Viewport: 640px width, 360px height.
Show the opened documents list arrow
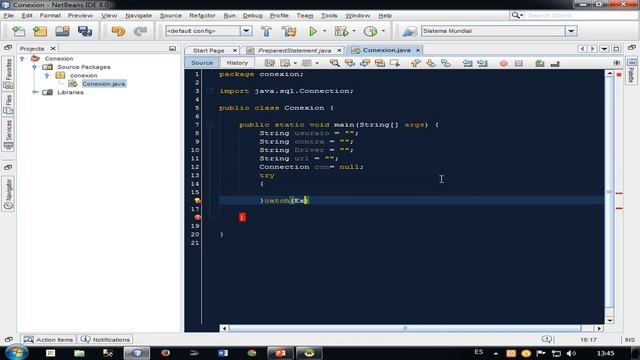point(604,49)
